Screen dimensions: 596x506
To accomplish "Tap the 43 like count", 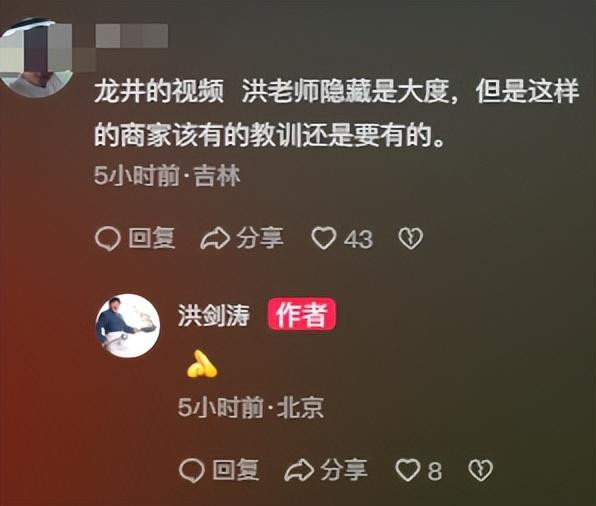I will pyautogui.click(x=358, y=240).
